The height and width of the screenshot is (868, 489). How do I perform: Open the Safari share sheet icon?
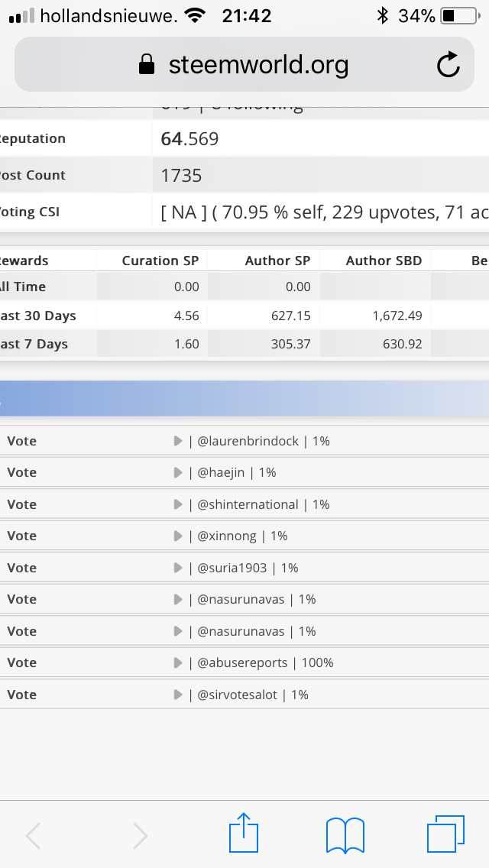tap(244, 833)
